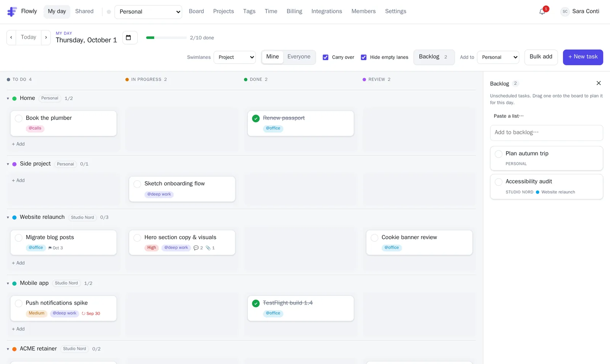Open the Personal workspace dropdown

tap(148, 12)
